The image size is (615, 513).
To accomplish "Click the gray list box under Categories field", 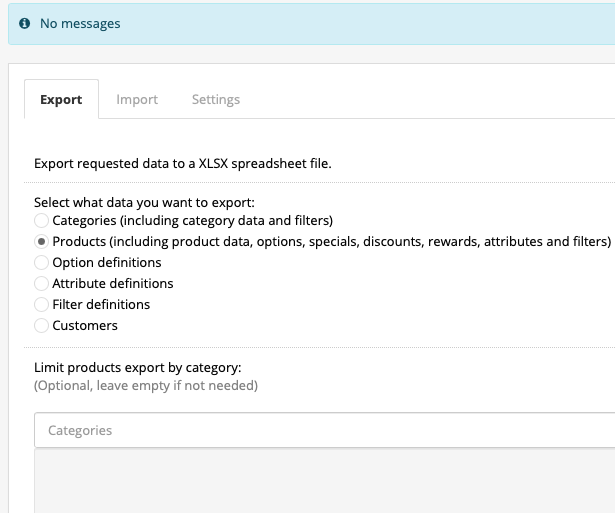I will pos(325,480).
